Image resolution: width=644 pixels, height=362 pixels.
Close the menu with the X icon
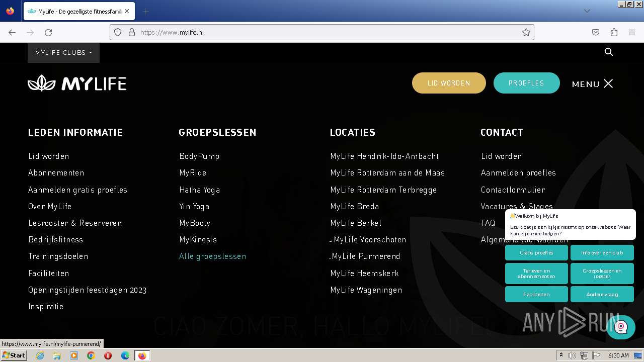pyautogui.click(x=608, y=83)
